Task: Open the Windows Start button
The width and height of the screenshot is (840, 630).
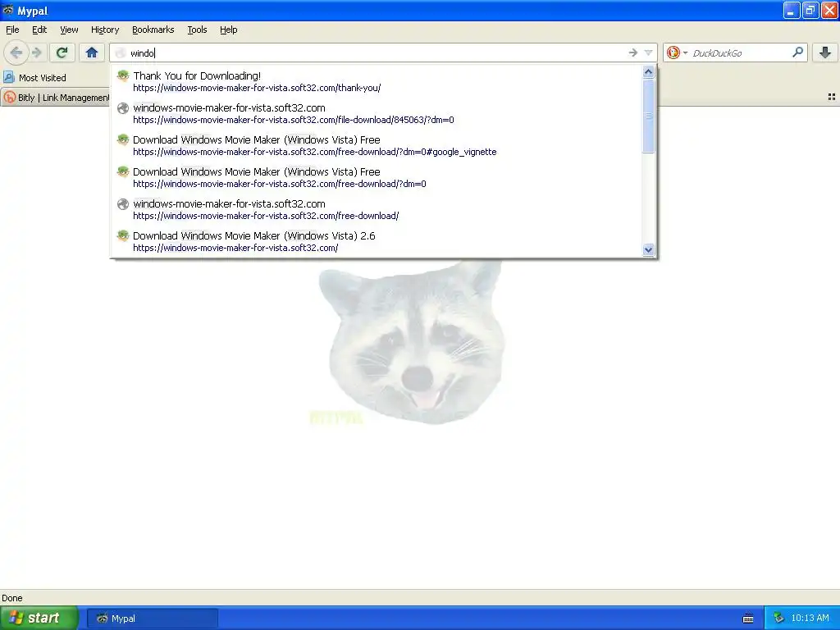Action: coord(39,619)
